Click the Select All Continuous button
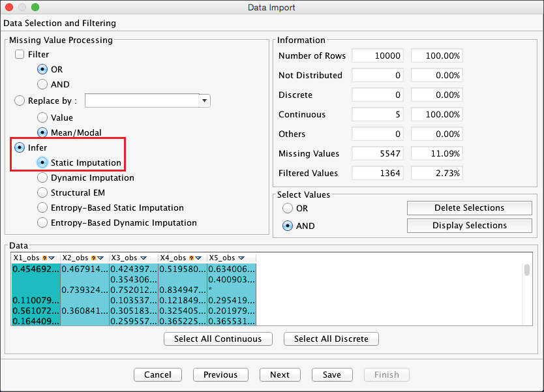 (218, 339)
